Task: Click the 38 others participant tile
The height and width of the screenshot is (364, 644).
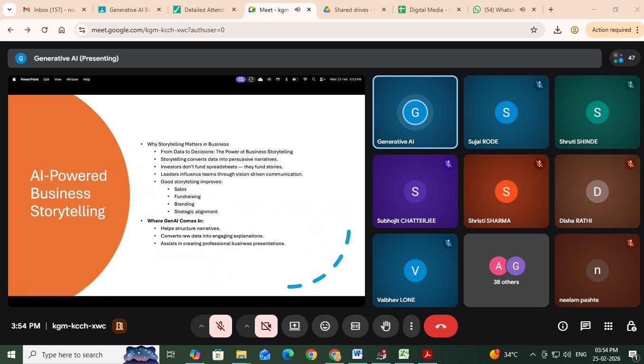Action: 506,270
